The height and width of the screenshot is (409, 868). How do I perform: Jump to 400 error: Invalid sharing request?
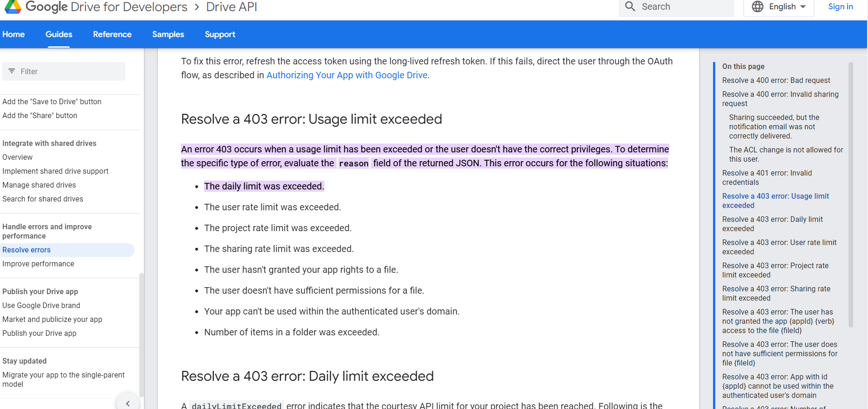click(x=780, y=99)
